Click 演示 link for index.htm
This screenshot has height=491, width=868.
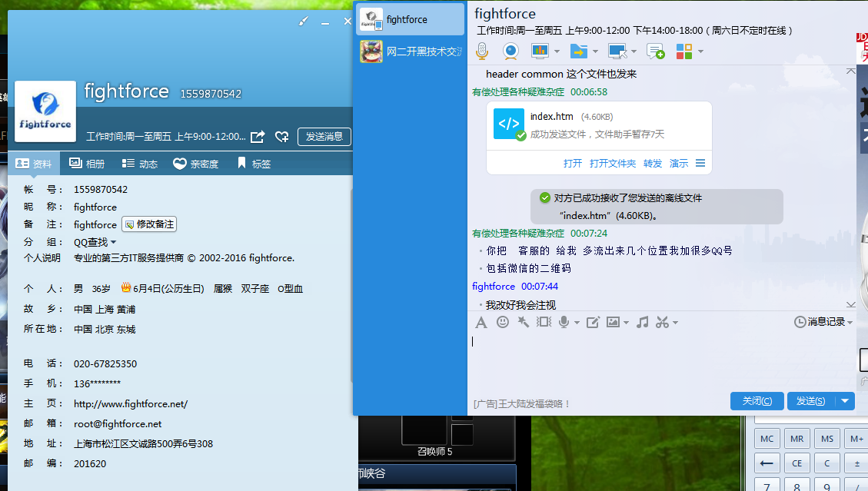(679, 164)
